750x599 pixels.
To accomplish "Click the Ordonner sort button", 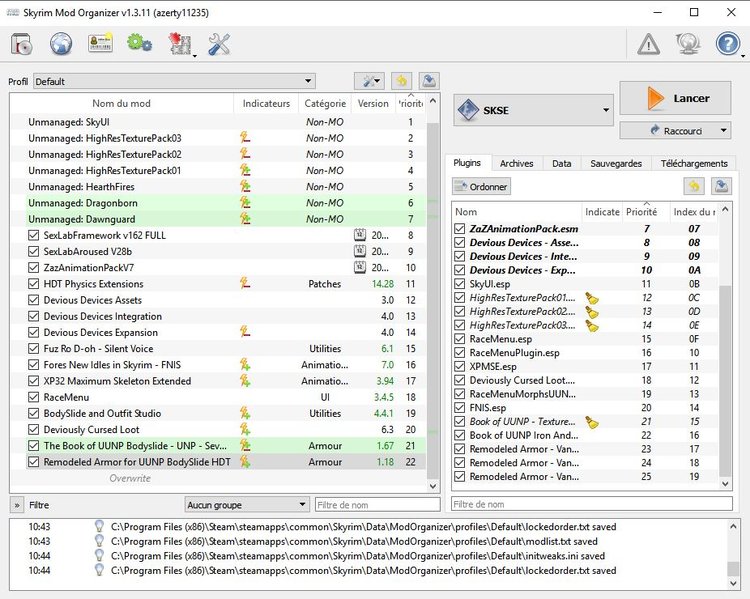I will 481,187.
